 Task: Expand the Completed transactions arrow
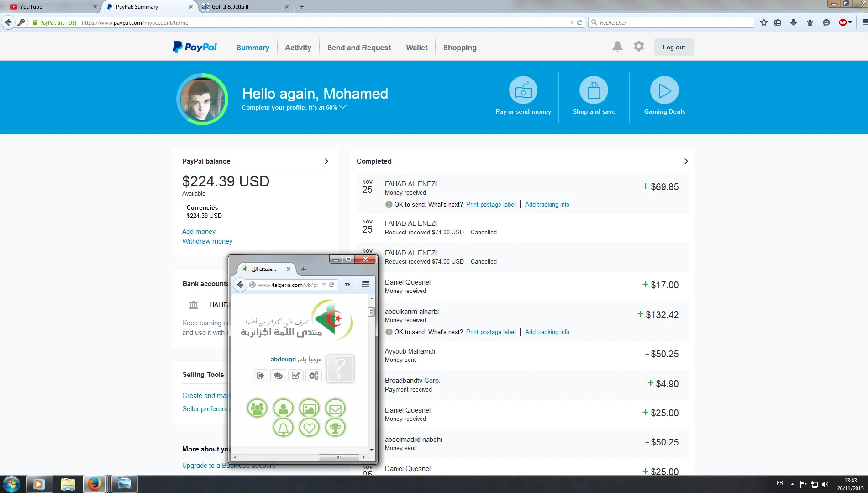[686, 161]
